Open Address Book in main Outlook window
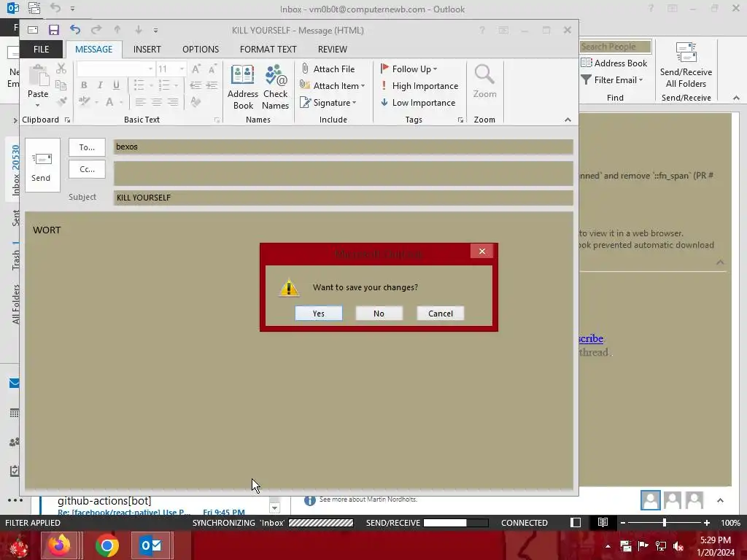The width and height of the screenshot is (747, 560). pos(614,63)
